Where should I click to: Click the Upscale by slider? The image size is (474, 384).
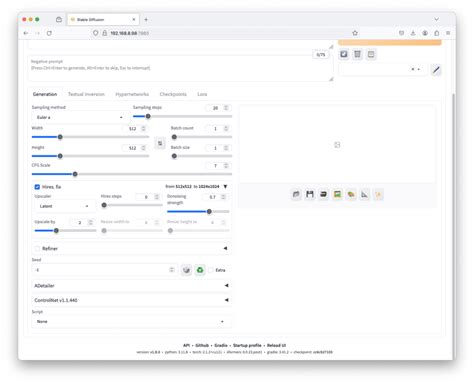[65, 231]
